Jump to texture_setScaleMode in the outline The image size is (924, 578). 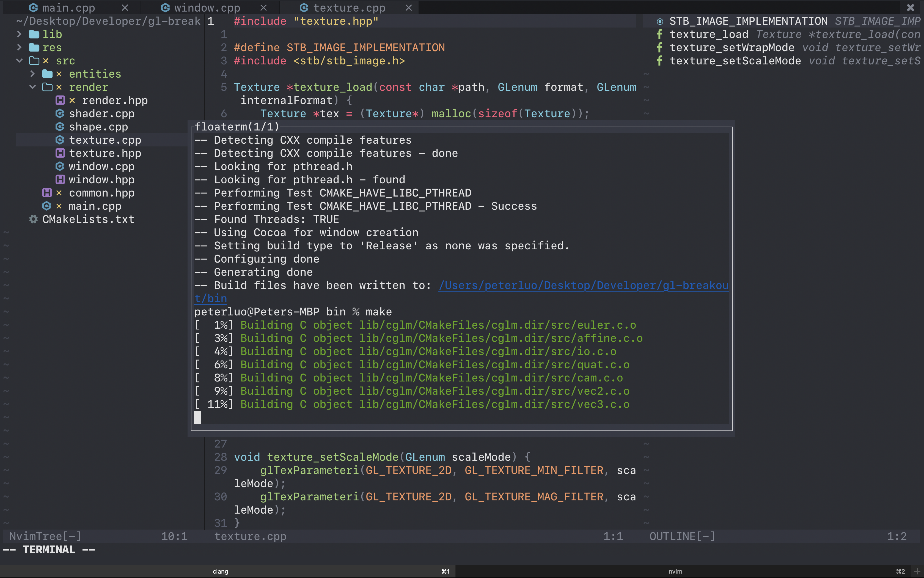click(735, 61)
